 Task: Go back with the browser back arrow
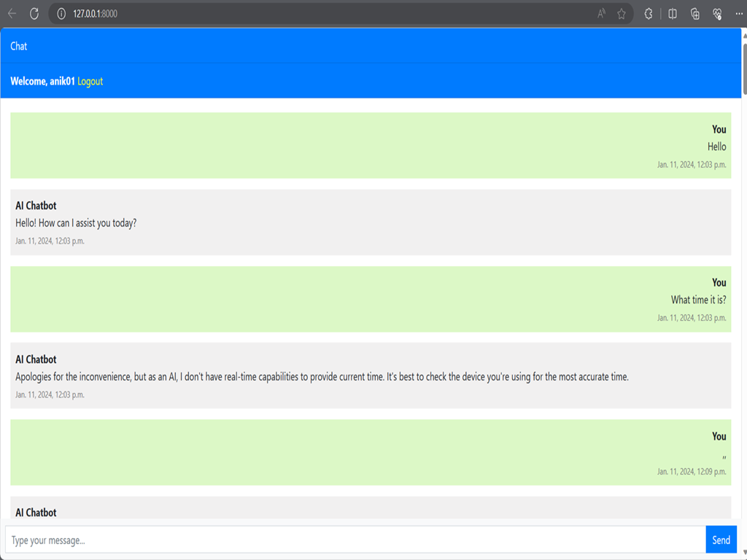12,14
